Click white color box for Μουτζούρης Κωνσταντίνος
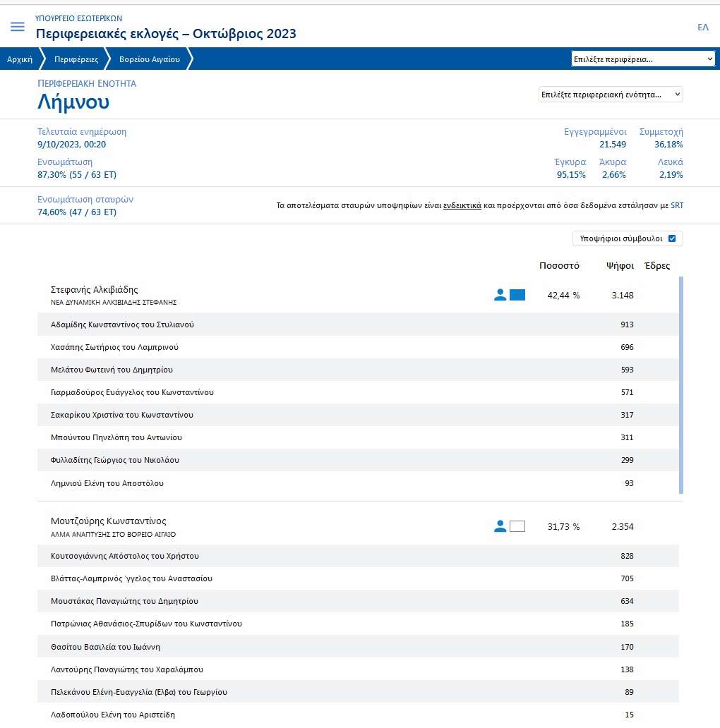720x728 pixels. [517, 526]
